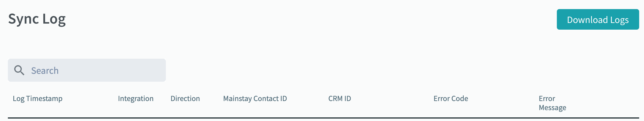Select the Integration column header
The image size is (644, 121).
[136, 99]
